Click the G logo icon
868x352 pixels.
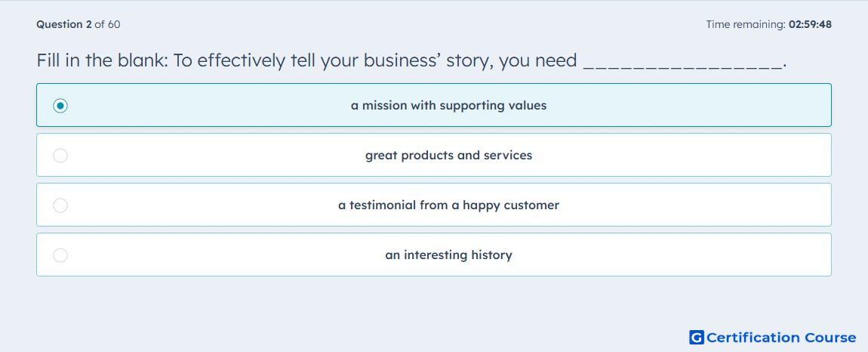(x=697, y=337)
